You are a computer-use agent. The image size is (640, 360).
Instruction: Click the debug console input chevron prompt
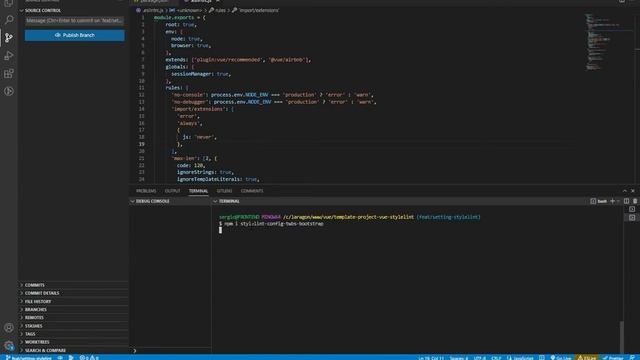click(135, 351)
